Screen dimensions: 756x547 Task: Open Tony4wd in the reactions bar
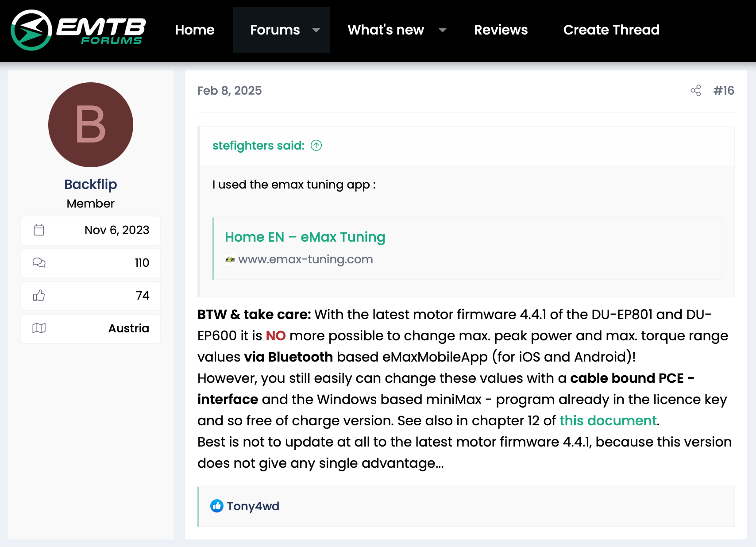tap(253, 506)
